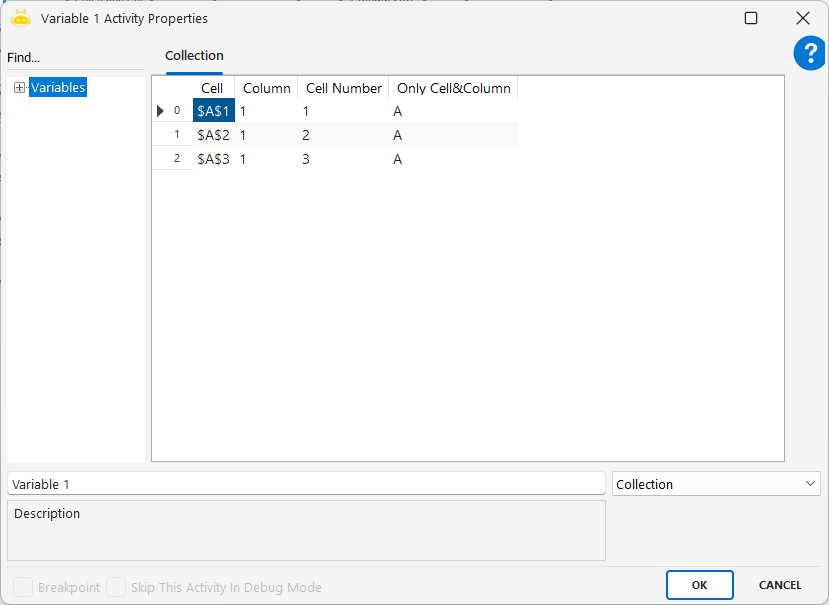Click the Find search field

[x=75, y=58]
